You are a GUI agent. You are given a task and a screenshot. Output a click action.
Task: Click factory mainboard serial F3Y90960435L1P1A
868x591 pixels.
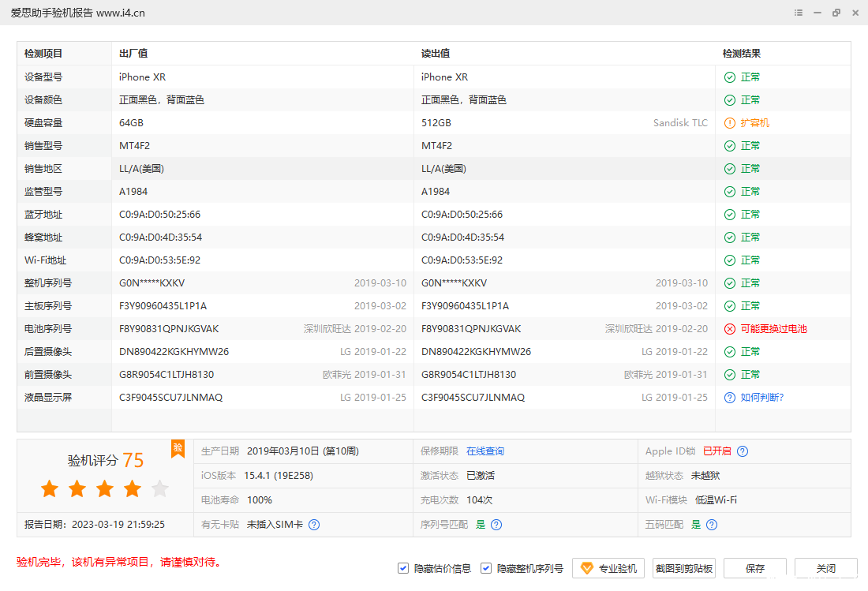163,306
